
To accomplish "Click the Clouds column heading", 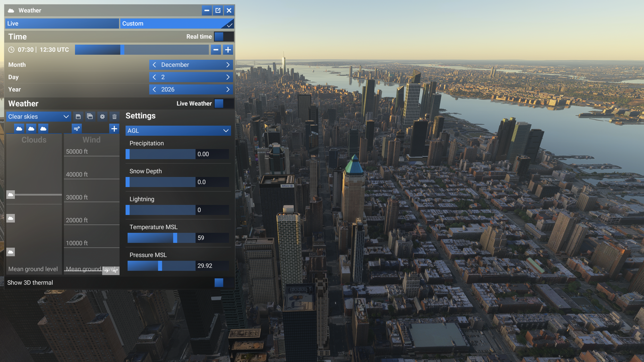I will [34, 140].
